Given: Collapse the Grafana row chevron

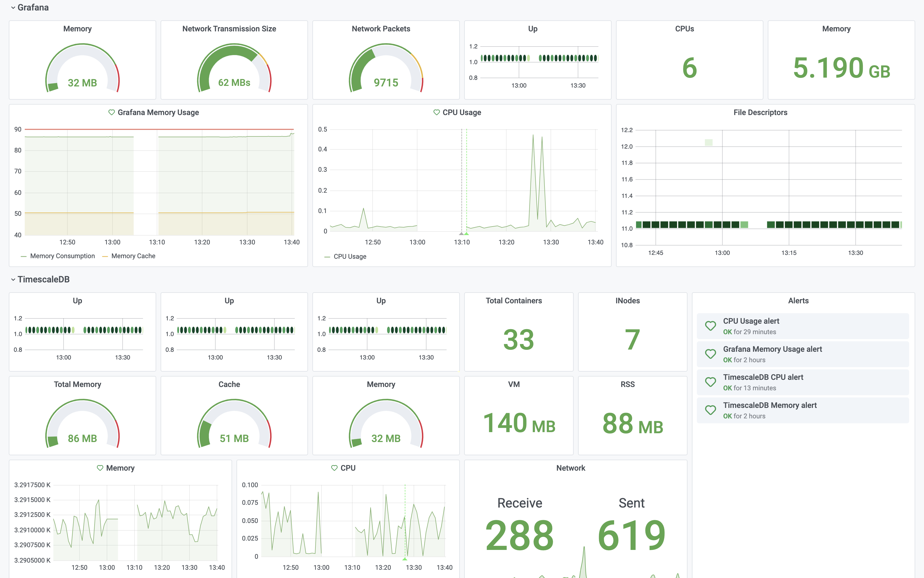Looking at the screenshot, I should (x=13, y=8).
